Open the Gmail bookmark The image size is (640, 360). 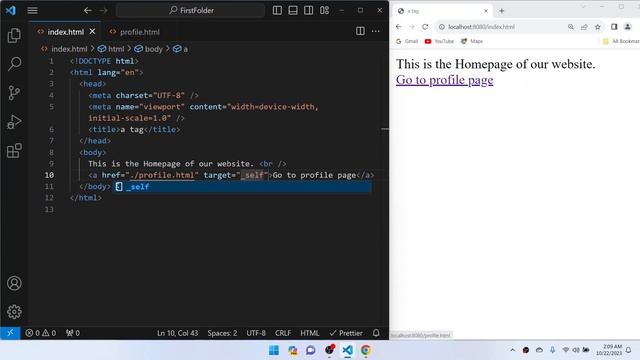coord(407,41)
